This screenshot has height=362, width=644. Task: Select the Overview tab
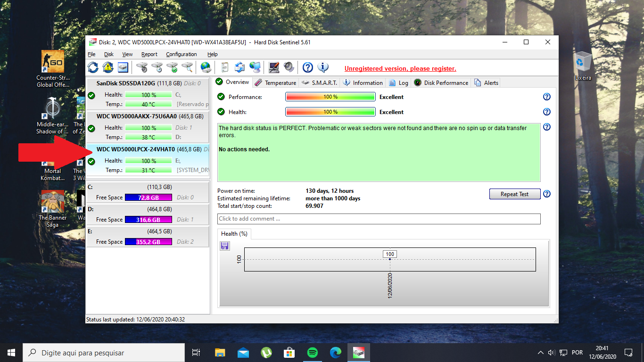click(x=232, y=82)
